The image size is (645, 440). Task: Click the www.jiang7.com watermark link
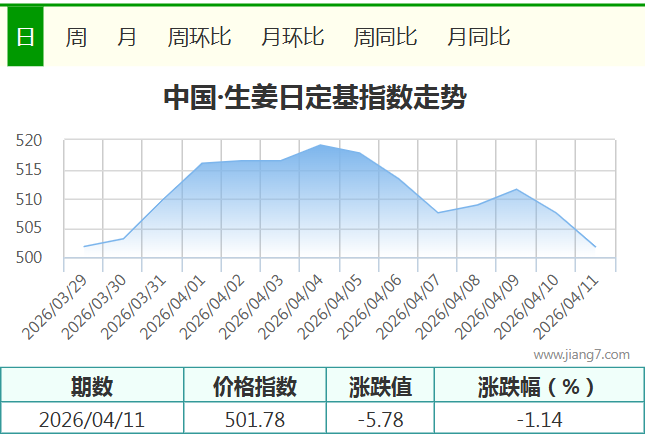(x=581, y=354)
